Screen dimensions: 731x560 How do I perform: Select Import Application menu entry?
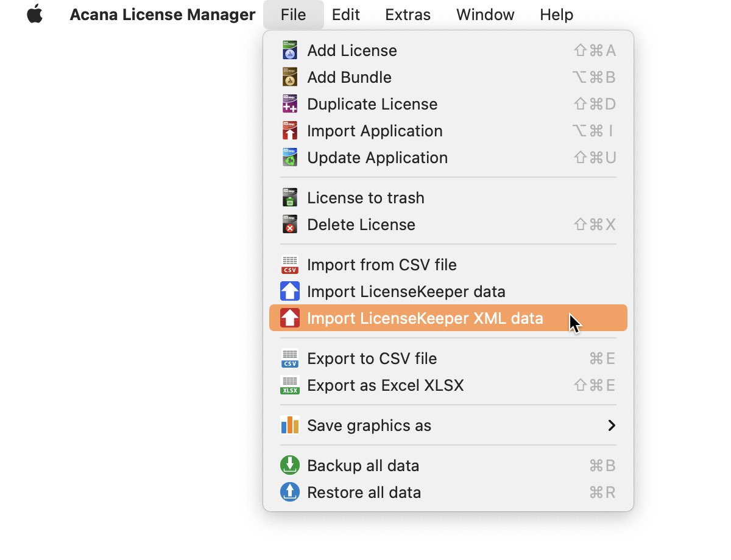[x=448, y=131]
